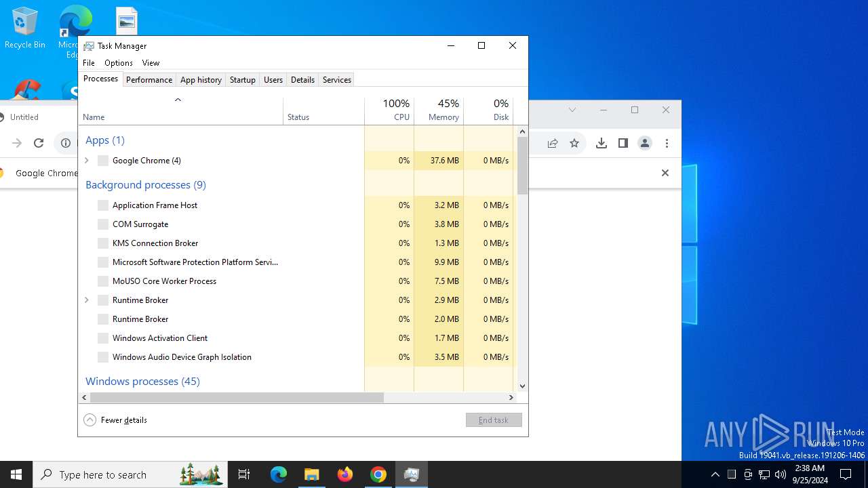Click the Windows processes (45) group header
Screen dimensions: 868x488
(x=142, y=382)
